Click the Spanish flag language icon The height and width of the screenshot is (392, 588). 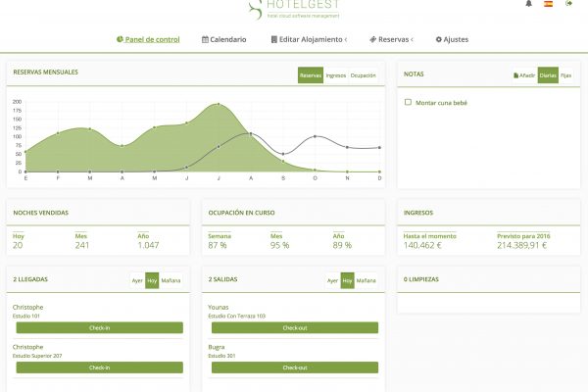click(548, 4)
